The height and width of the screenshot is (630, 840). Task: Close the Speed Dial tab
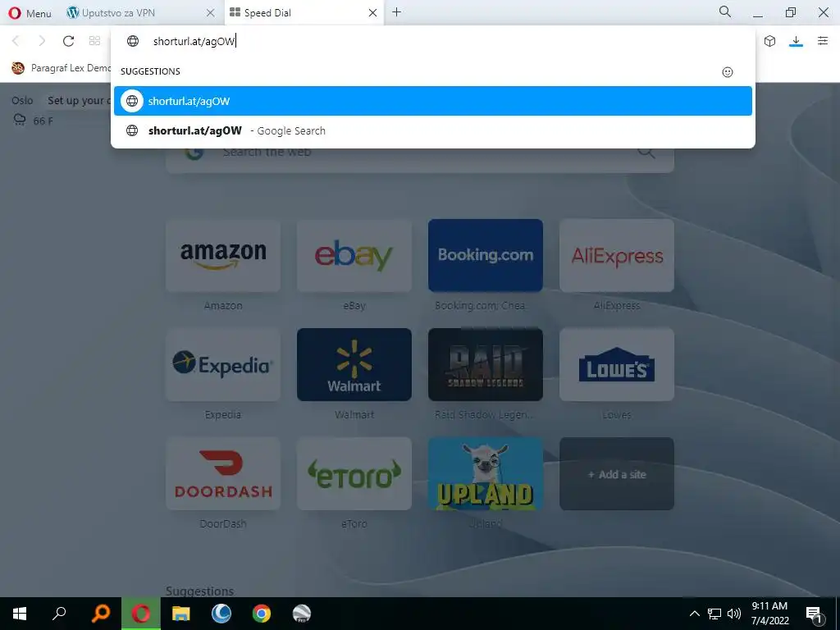tap(373, 13)
